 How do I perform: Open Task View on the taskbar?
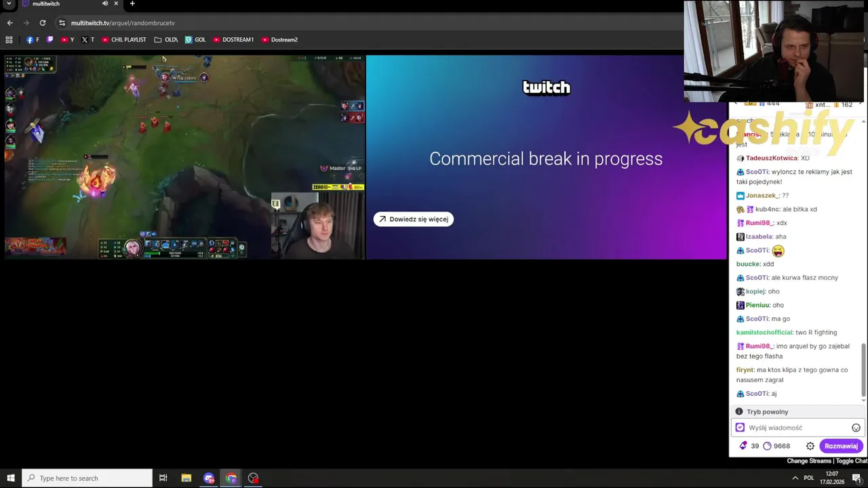click(163, 478)
